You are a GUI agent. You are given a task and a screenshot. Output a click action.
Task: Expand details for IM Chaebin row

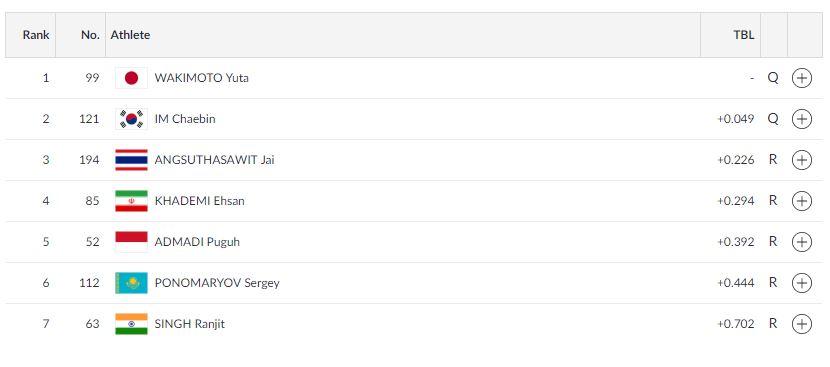(x=801, y=119)
